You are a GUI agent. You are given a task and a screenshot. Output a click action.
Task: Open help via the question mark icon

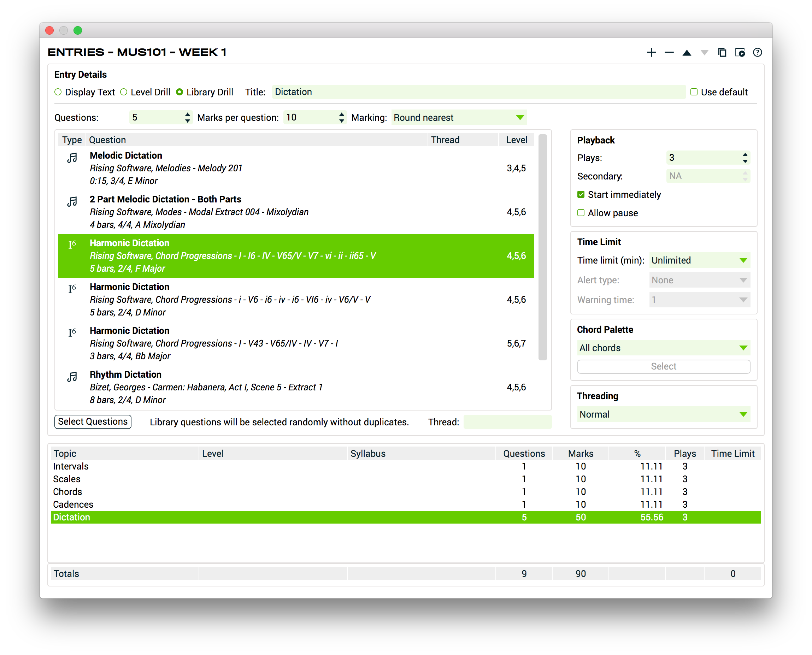click(757, 52)
